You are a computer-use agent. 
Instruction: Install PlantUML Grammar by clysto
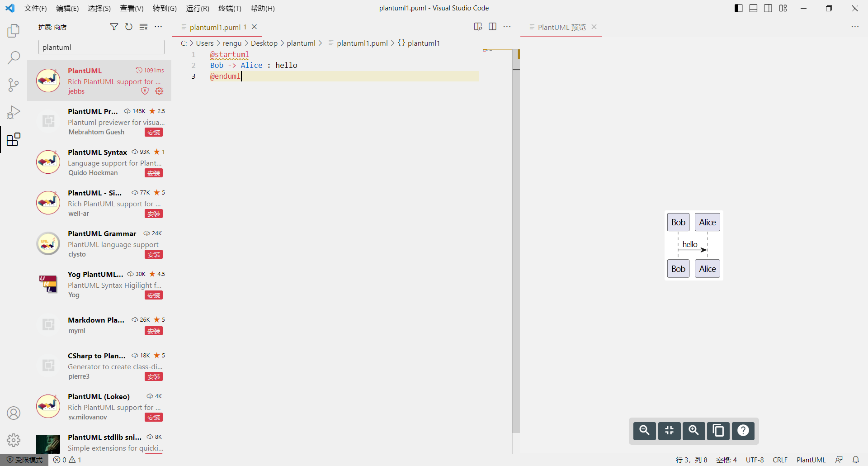154,254
